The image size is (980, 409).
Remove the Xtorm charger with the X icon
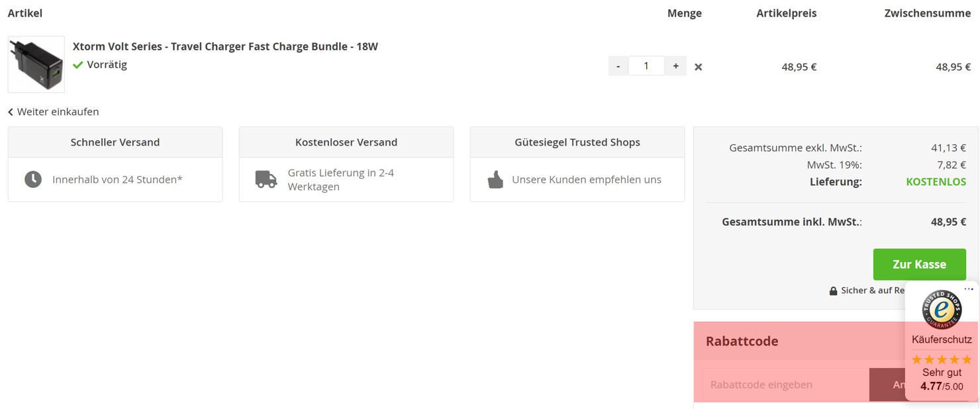tap(698, 67)
